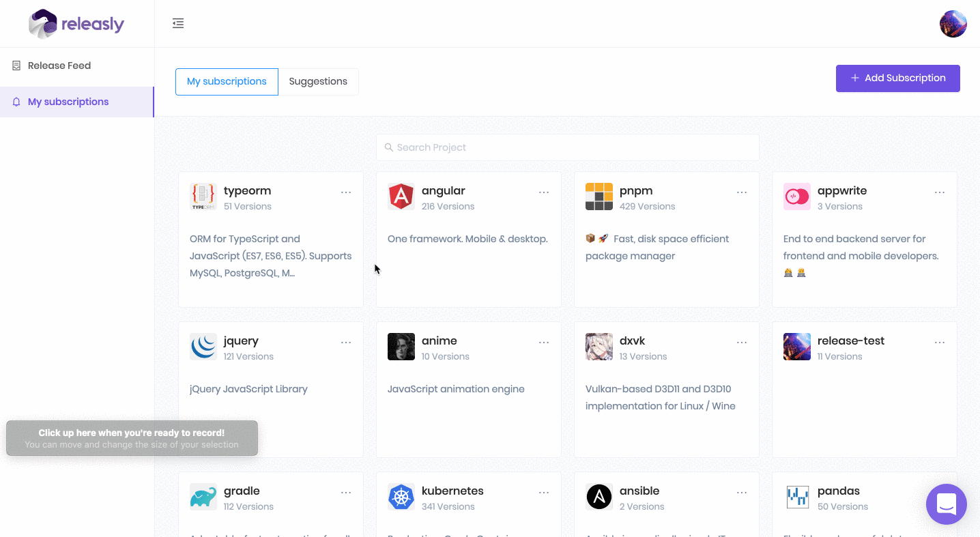
Task: Click the kubernetes helm-wheel logo
Action: [401, 497]
